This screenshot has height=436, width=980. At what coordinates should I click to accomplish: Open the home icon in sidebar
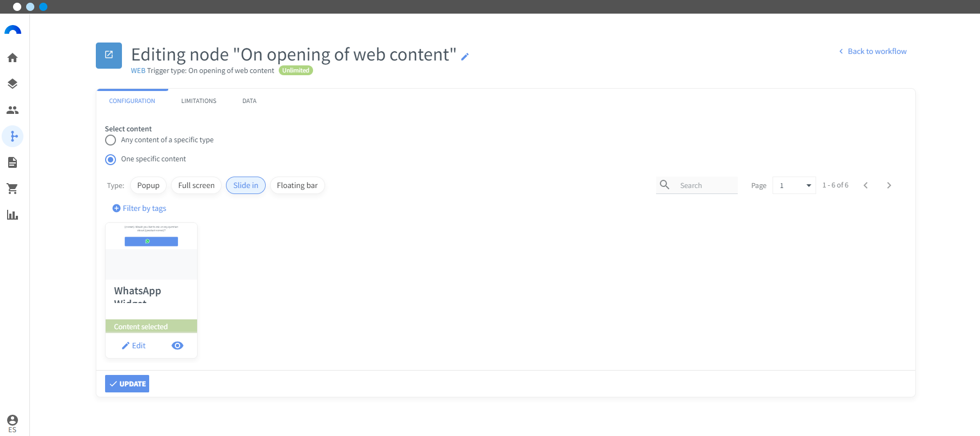point(13,58)
